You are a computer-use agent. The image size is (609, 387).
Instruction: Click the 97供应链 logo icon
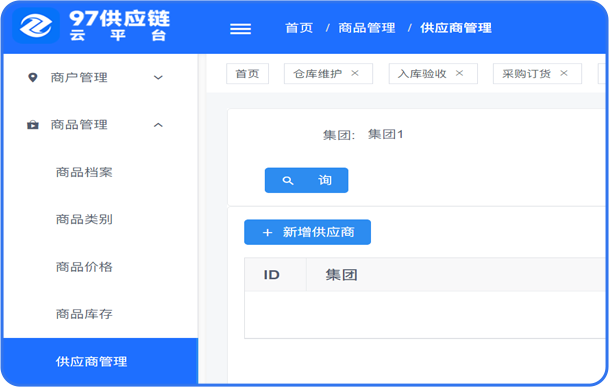[36, 26]
